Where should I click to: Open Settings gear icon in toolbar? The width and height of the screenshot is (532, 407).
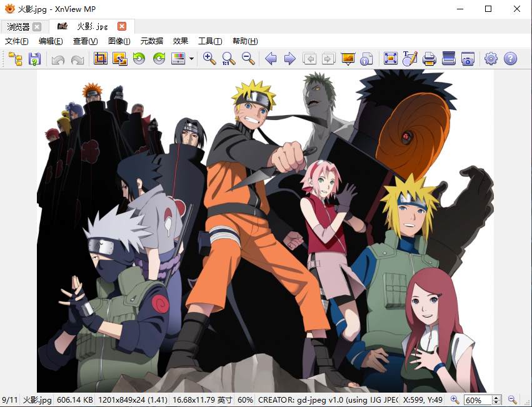pyautogui.click(x=491, y=59)
